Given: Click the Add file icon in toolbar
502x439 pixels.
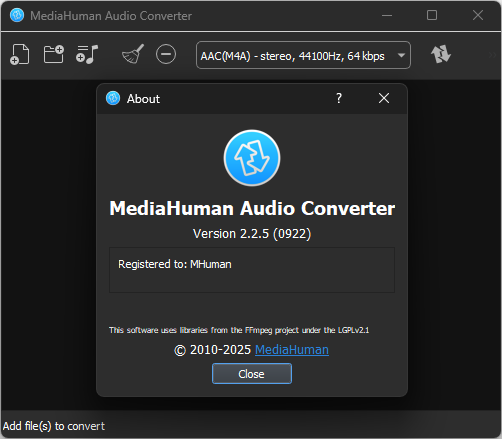Looking at the screenshot, I should click(20, 54).
